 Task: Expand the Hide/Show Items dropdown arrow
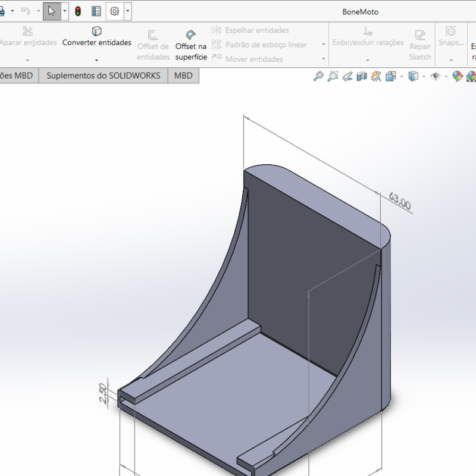tap(446, 77)
